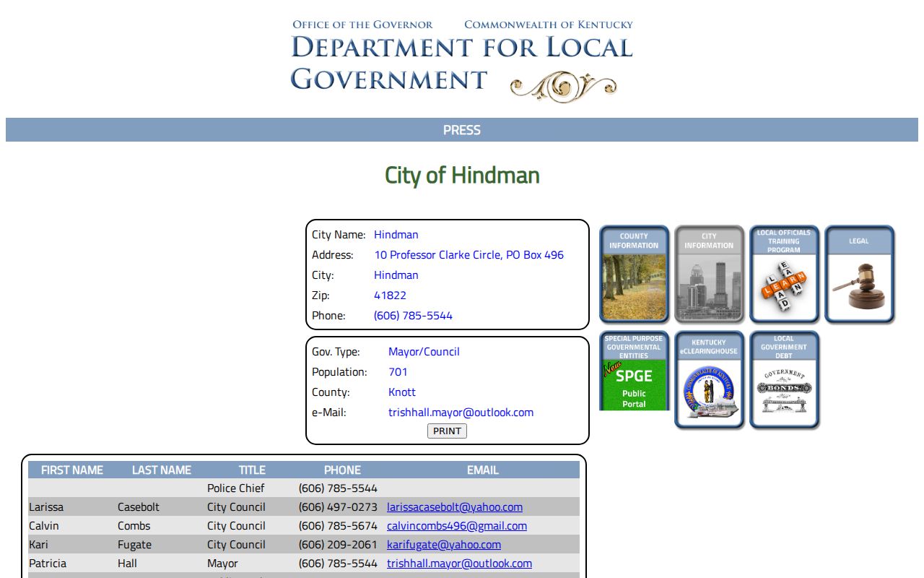Email larissacasebolt@yahoo.com link

[455, 507]
